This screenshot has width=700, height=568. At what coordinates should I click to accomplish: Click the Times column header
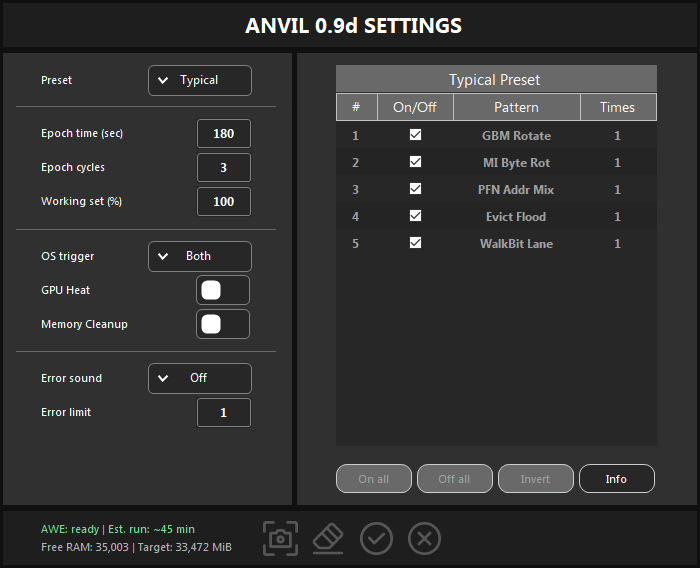618,107
